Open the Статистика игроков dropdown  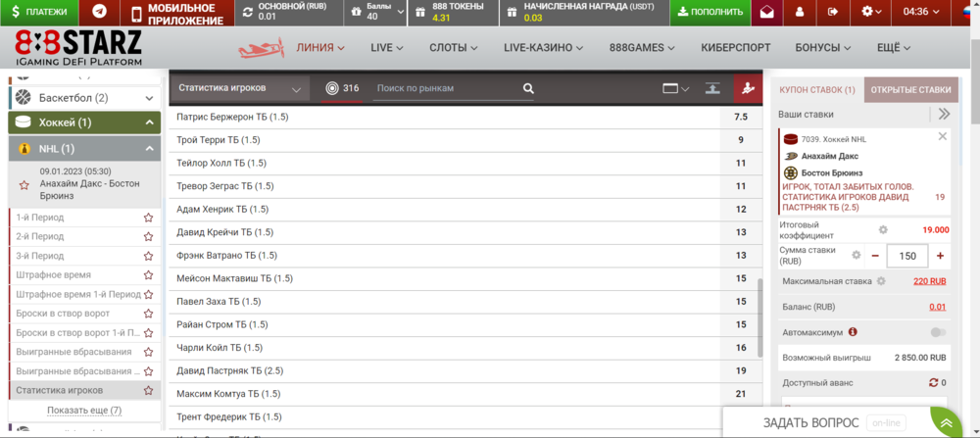pos(239,88)
